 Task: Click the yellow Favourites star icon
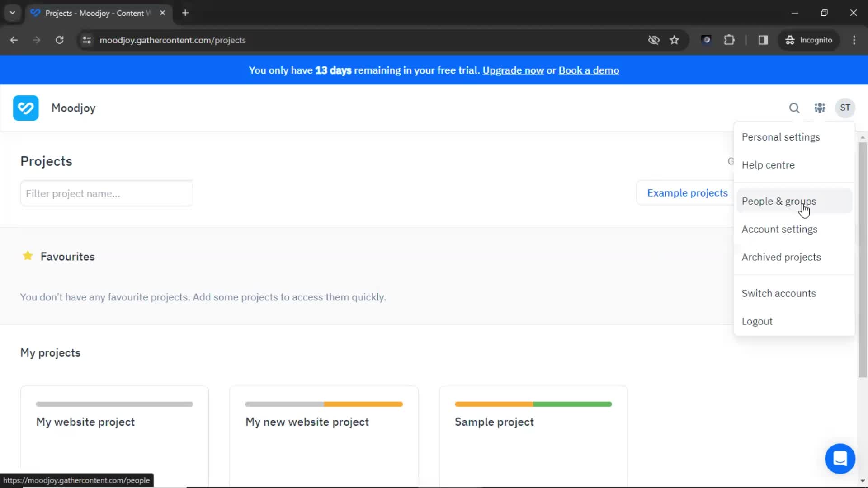28,256
